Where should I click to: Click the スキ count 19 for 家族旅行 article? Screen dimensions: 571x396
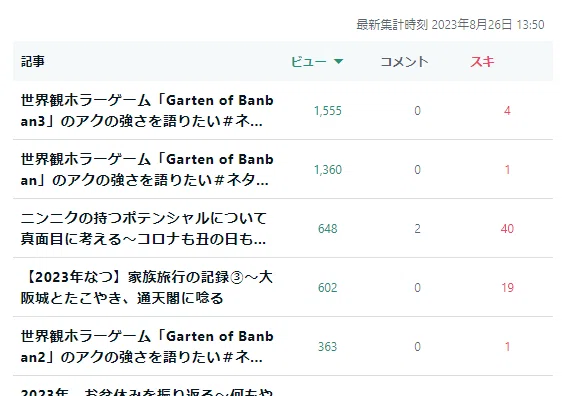[507, 288]
